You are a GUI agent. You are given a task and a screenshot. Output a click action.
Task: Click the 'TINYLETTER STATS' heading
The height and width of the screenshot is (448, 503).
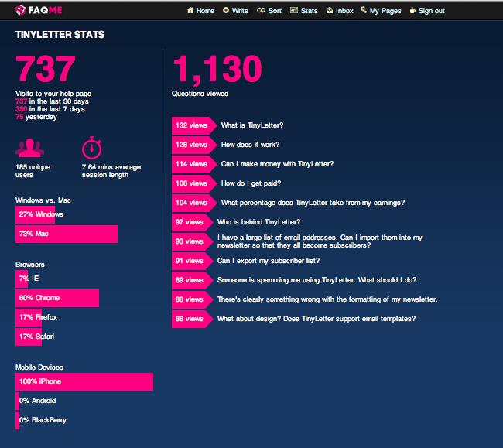[60, 35]
